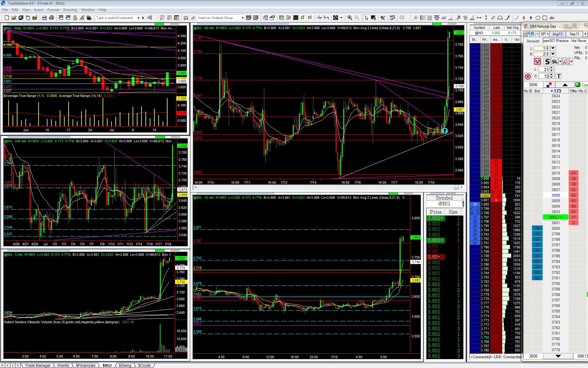Click the yellow 3.667 price label on 60 min chart
Image resolution: width=588 pixels, height=368 pixels.
(459, 109)
